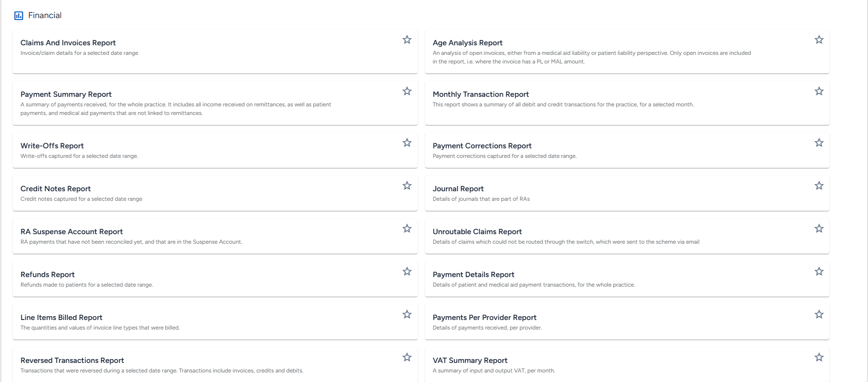Viewport: 868px width, 382px height.
Task: Star the Age Analysis Report
Action: (819, 40)
